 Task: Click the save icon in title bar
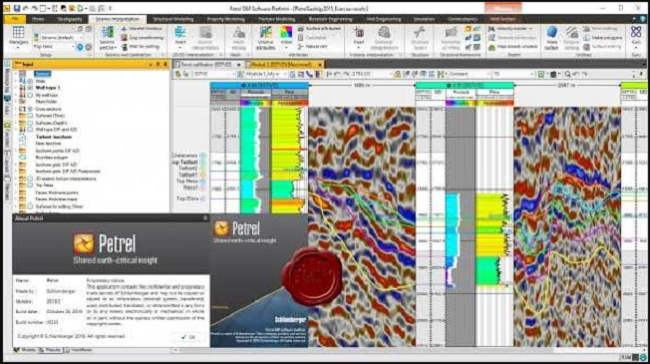(x=17, y=8)
